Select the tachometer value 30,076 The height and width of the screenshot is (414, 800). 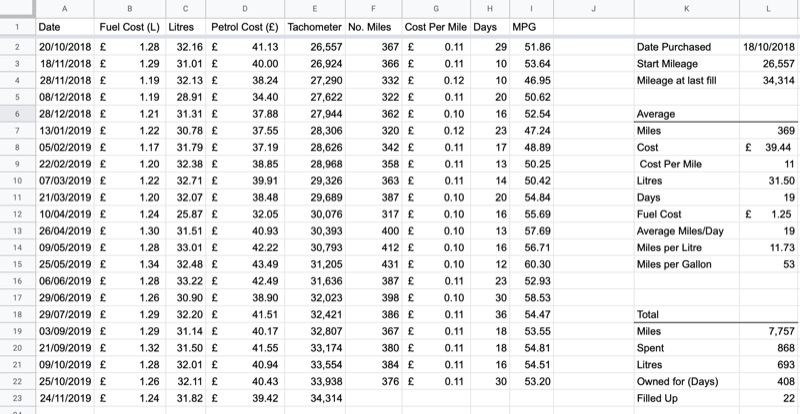315,214
